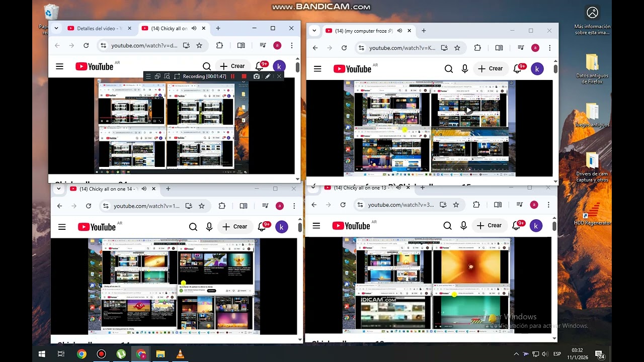Click 'Crear' in the top-right YouTube window
Screen dimensions: 644x362
coord(491,69)
